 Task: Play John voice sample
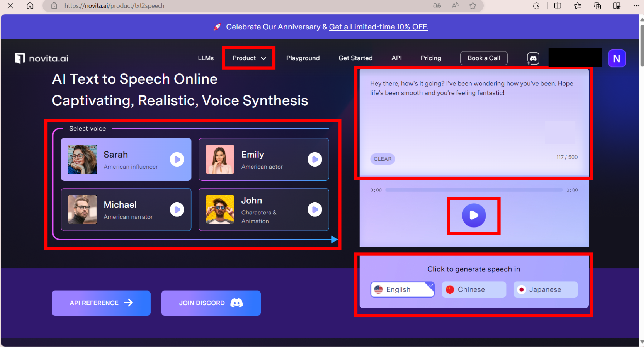pyautogui.click(x=315, y=209)
